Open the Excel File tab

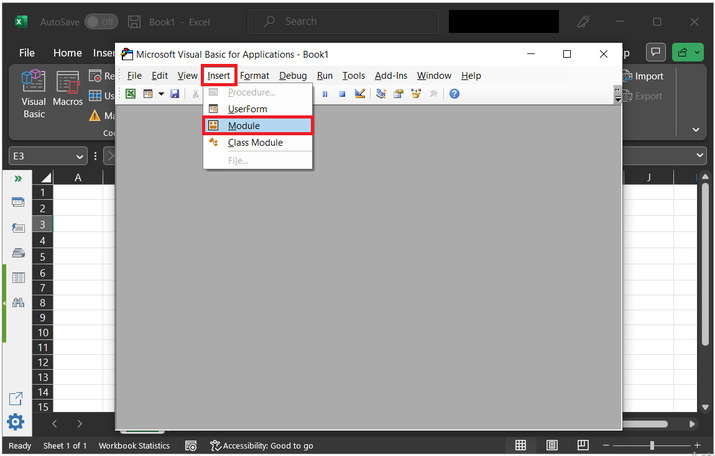pyautogui.click(x=27, y=53)
